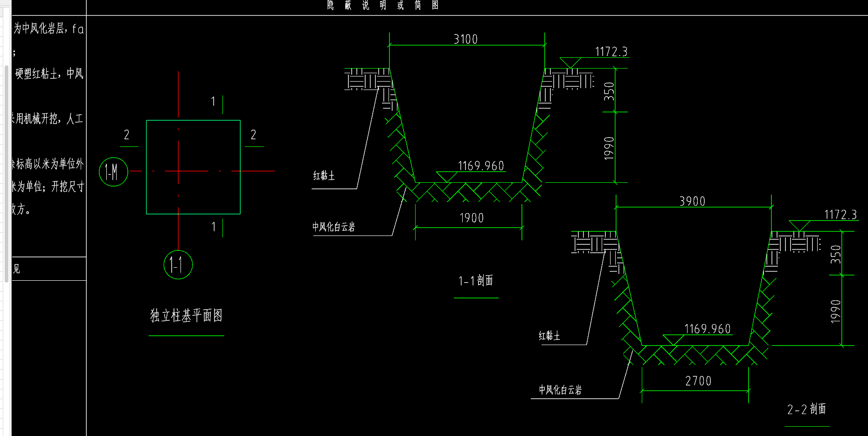The height and width of the screenshot is (436, 868).
Task: Select the 350 dimension in 1-1 section
Action: [x=609, y=91]
